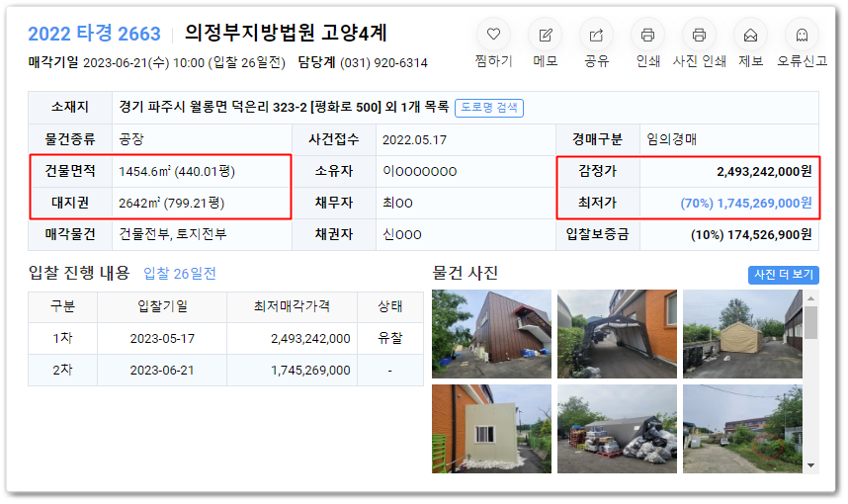This screenshot has width=848, height=504.
Task: Open the black tent canopy photo
Action: 617,334
